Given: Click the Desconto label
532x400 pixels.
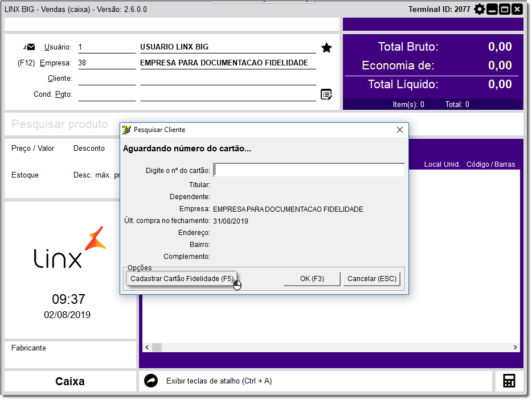Looking at the screenshot, I should (x=89, y=148).
